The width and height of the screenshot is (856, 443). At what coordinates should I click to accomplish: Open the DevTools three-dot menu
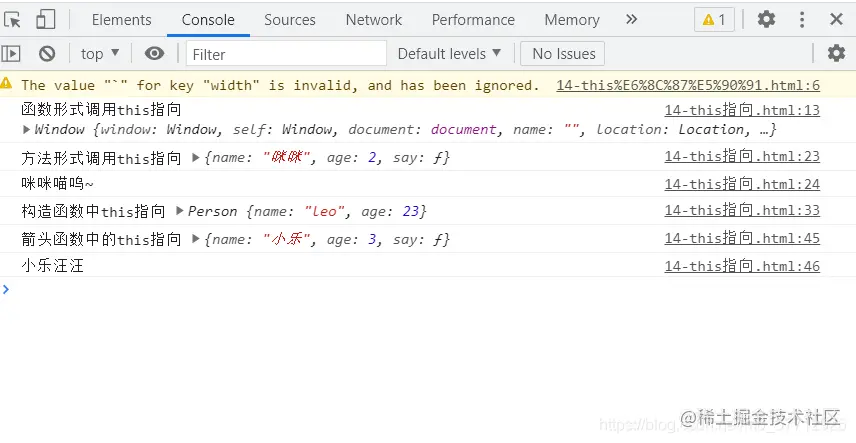point(801,20)
